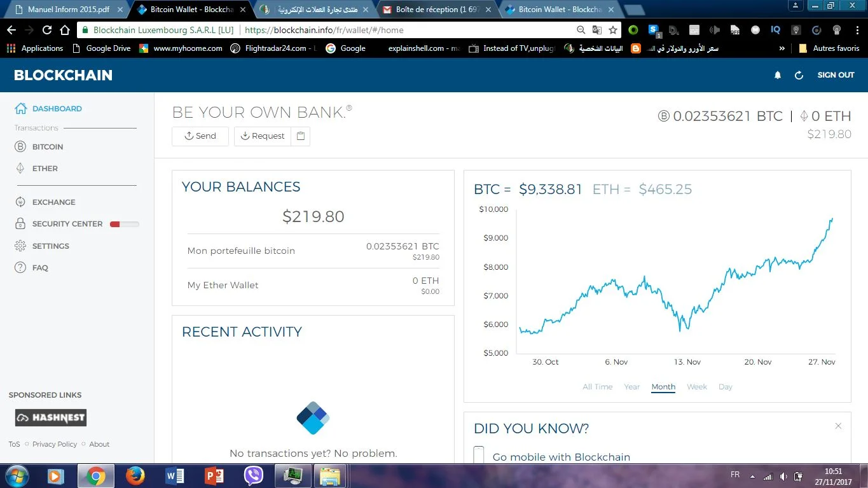Open Settings from the sidebar
The height and width of the screenshot is (488, 868).
tap(50, 246)
